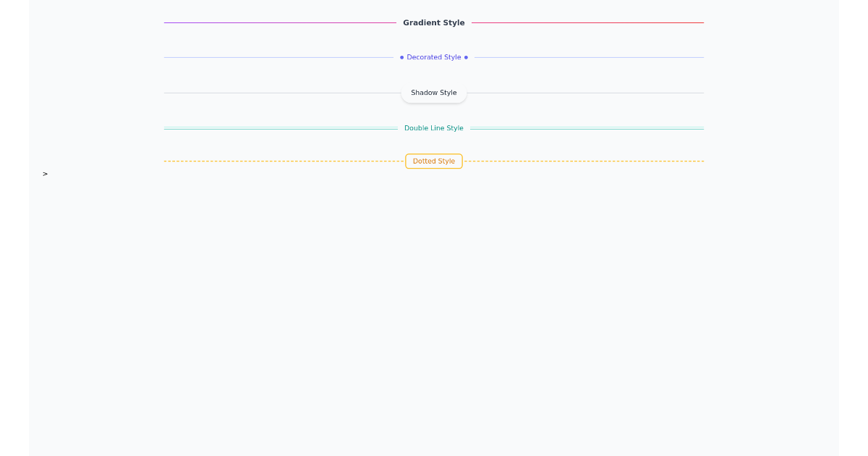868x456 pixels.
Task: Expand the chevron arrow in the left margin
Action: pyautogui.click(x=45, y=174)
